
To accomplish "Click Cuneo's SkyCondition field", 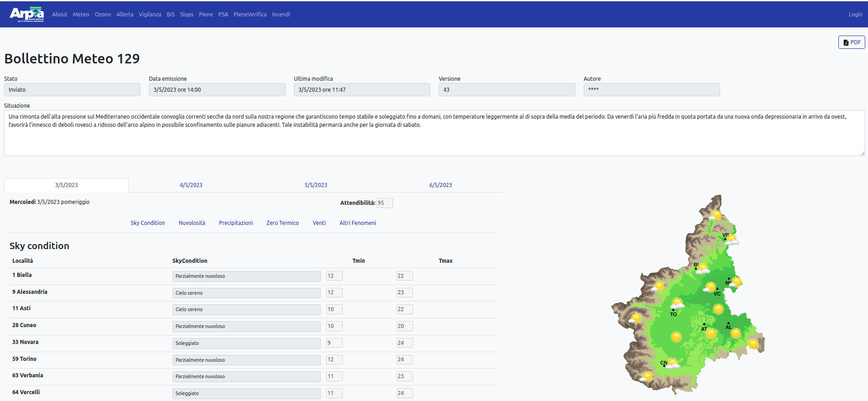I will click(246, 327).
